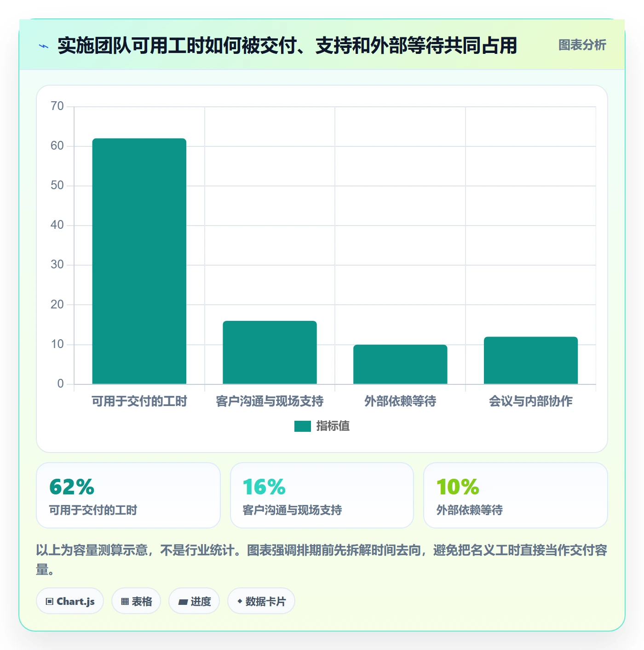The height and width of the screenshot is (650, 644).
Task: Click the 外部依赖等待 axis label
Action: tap(400, 401)
